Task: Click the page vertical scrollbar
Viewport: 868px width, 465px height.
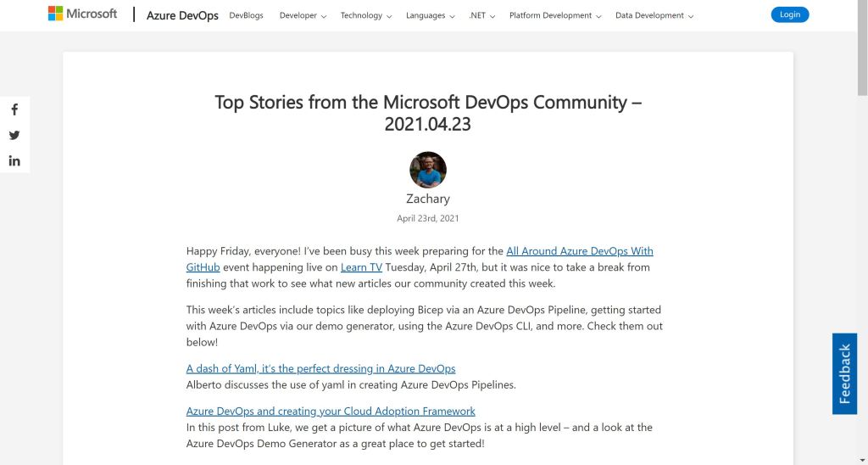Action: tap(862, 255)
